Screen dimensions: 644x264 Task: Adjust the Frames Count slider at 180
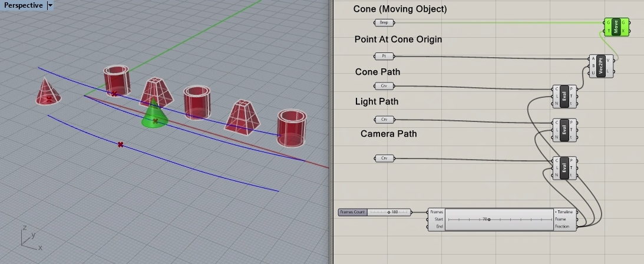[389, 212]
